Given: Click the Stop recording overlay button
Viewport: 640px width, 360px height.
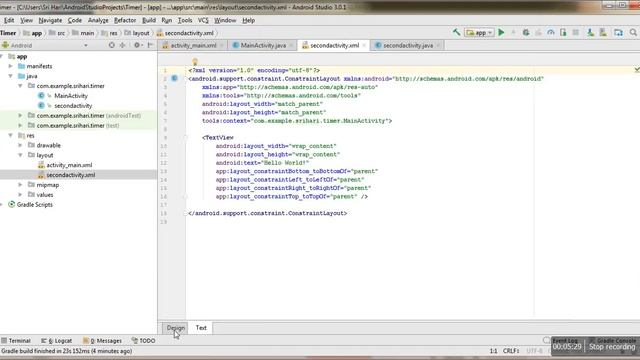Looking at the screenshot, I should click(x=612, y=347).
